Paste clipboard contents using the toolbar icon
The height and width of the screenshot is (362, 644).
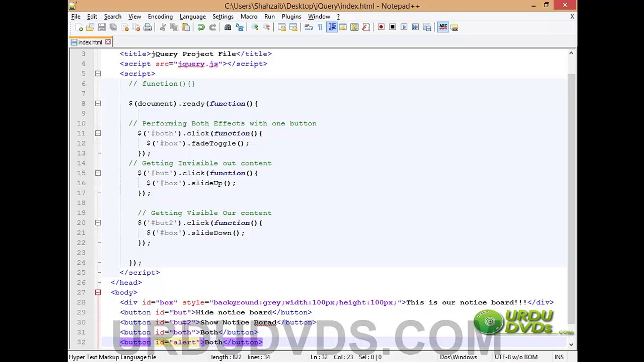pos(186,27)
